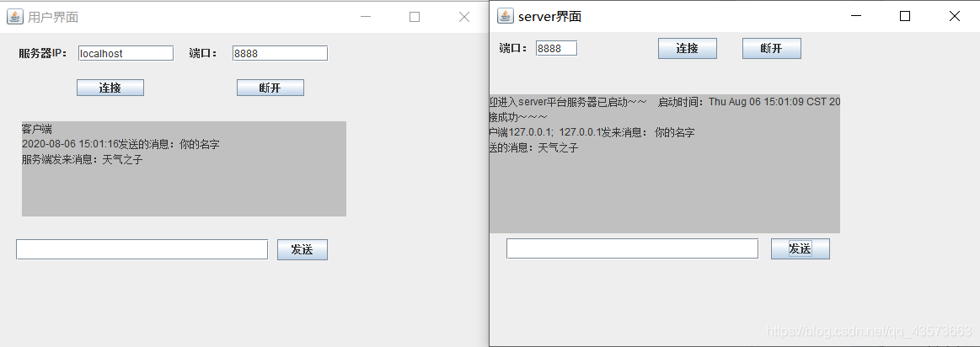980x347 pixels.
Task: Click the line '服务端发来消息：天气之子' in client log
Action: (x=83, y=159)
